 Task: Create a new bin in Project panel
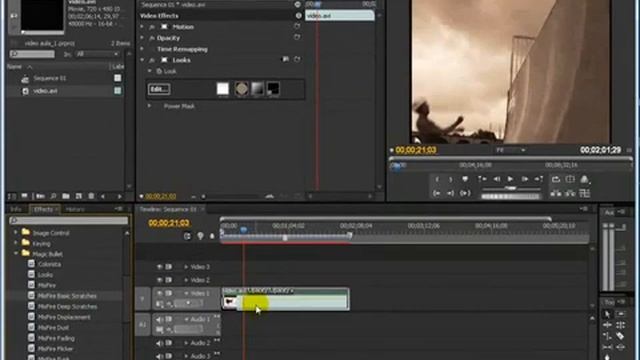(66, 196)
